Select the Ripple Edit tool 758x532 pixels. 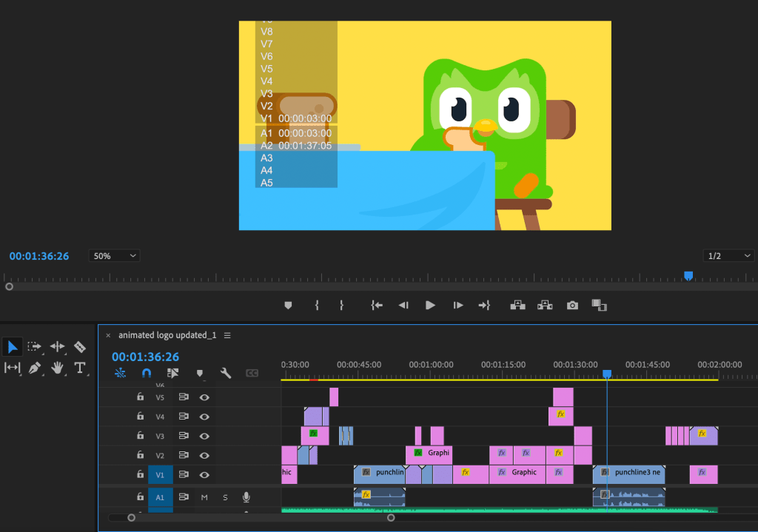58,346
